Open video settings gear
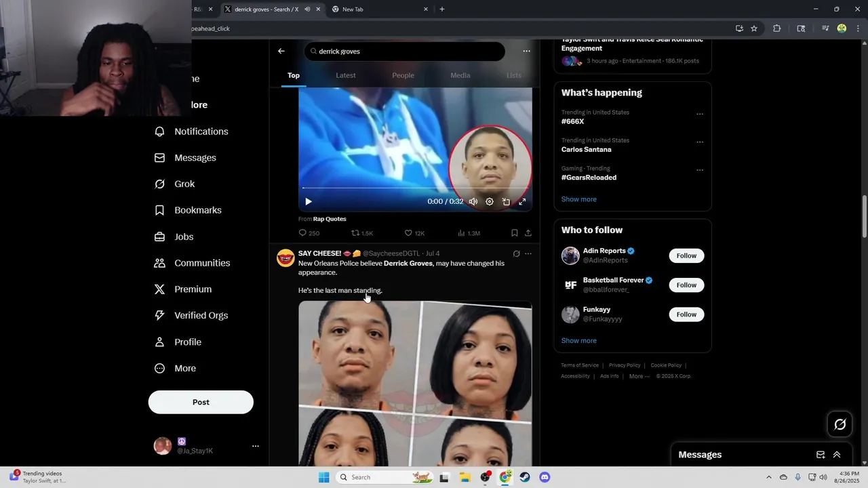The height and width of the screenshot is (488, 868). tap(490, 201)
